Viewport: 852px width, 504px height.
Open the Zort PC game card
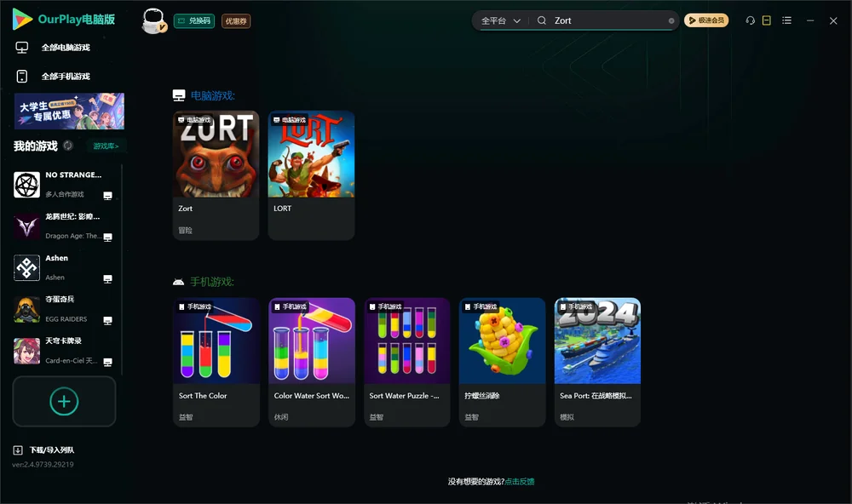216,175
